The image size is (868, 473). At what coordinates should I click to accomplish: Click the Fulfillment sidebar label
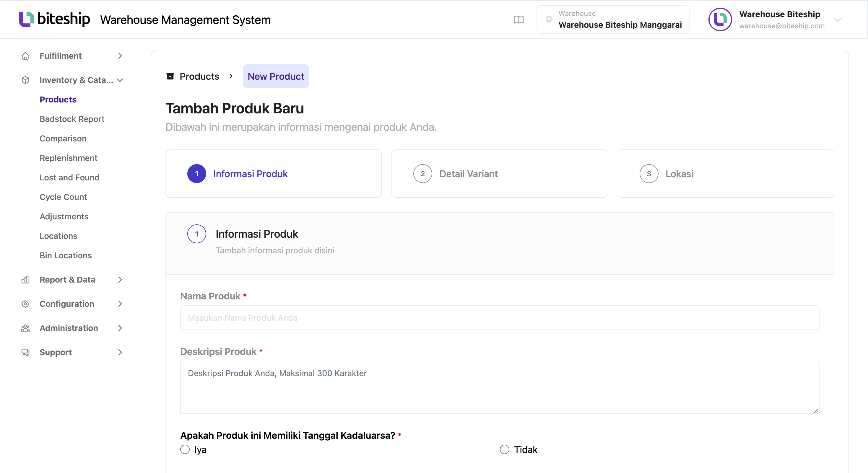pyautogui.click(x=61, y=56)
